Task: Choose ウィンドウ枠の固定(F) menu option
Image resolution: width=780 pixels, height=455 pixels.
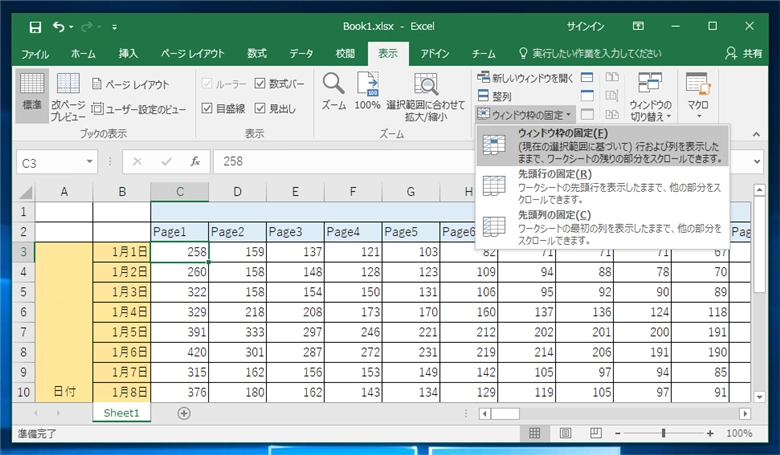Action: (x=603, y=146)
